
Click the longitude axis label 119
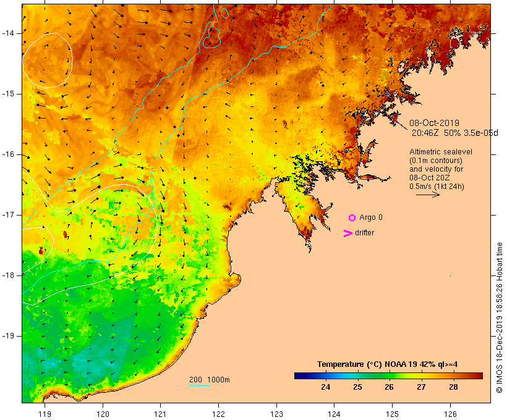(45, 414)
